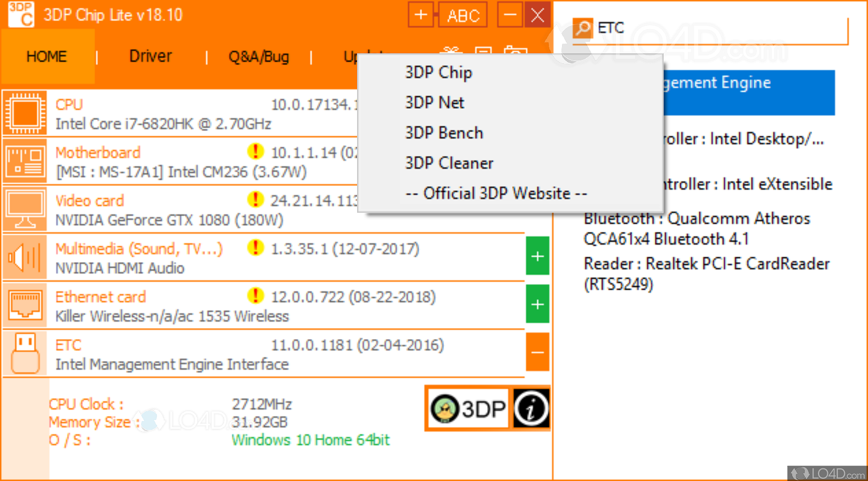
Task: Switch to the Driver tab
Action: (x=150, y=56)
